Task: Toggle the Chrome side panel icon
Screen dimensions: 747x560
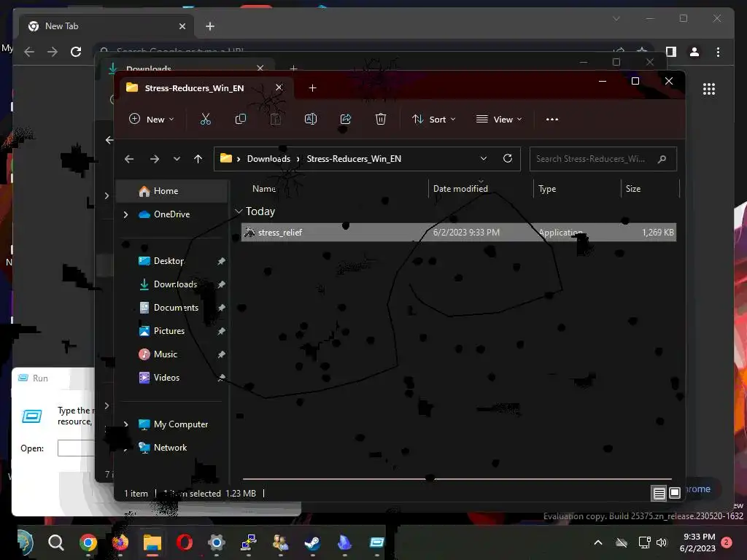Action: 671,52
